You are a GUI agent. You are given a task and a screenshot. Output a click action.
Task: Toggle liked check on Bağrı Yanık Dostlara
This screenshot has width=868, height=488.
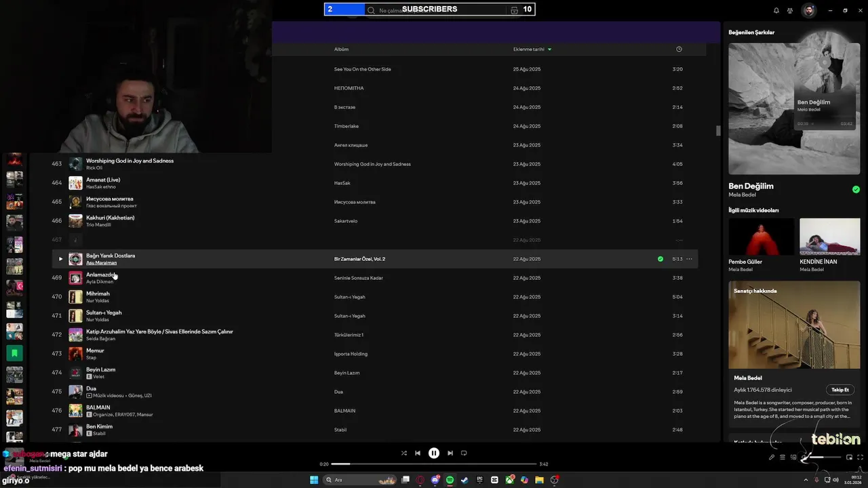660,259
